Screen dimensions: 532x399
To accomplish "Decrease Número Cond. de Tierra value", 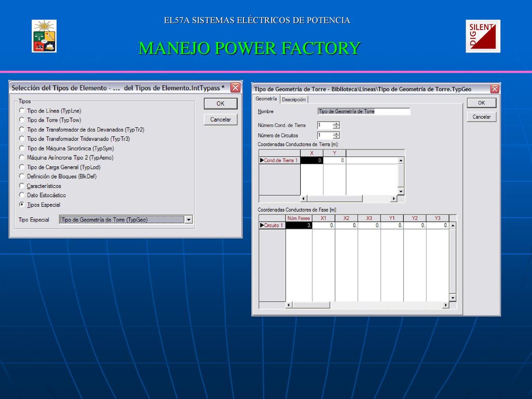I will pyautogui.click(x=336, y=127).
